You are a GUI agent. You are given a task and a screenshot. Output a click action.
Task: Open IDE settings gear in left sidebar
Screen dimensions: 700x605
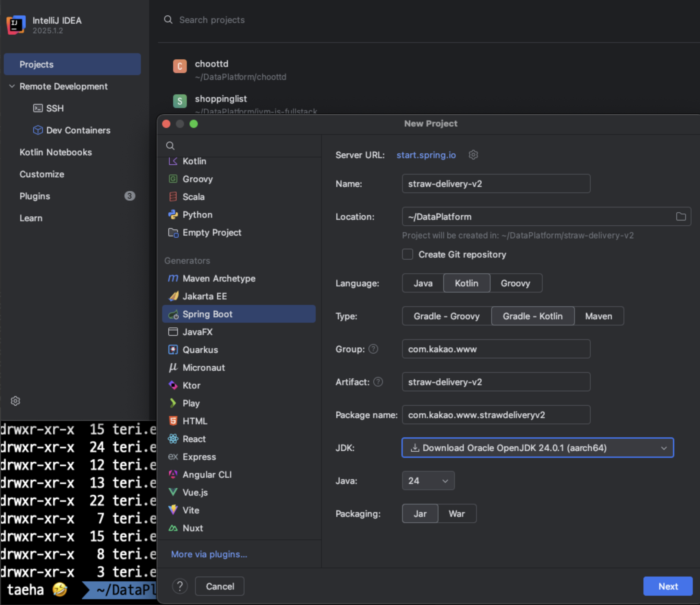pyautogui.click(x=15, y=401)
